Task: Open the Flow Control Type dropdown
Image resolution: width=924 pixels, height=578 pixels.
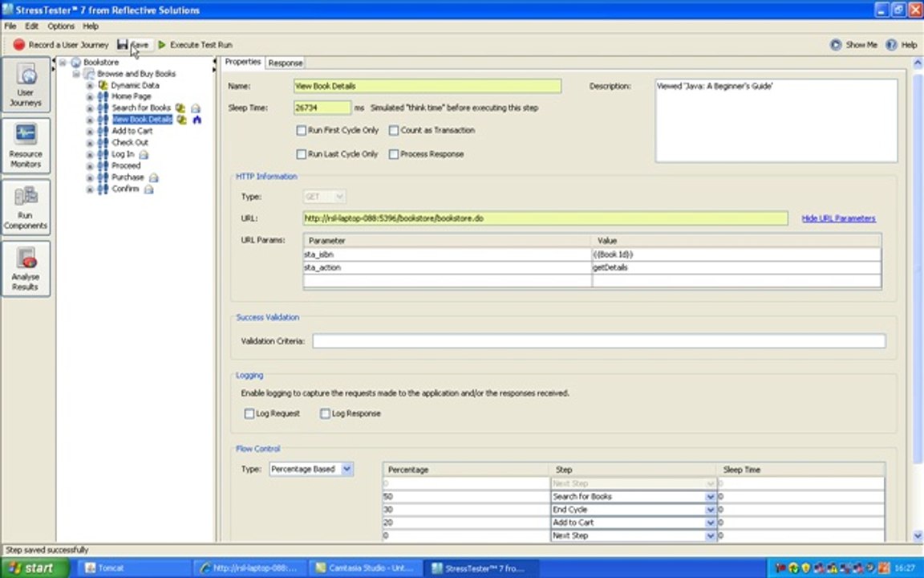Action: [x=347, y=469]
